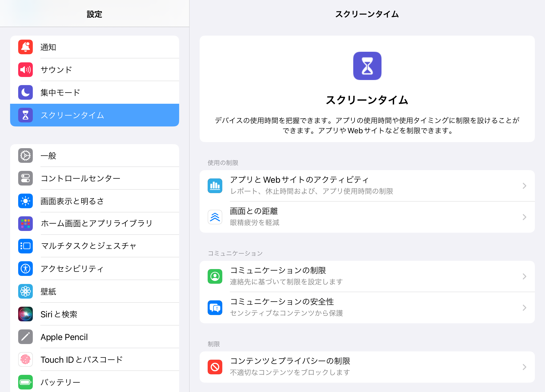Screen dimensions: 545x392
Task: Tap description starting デバイスの使用時間を把握できます
Action: [x=367, y=125]
